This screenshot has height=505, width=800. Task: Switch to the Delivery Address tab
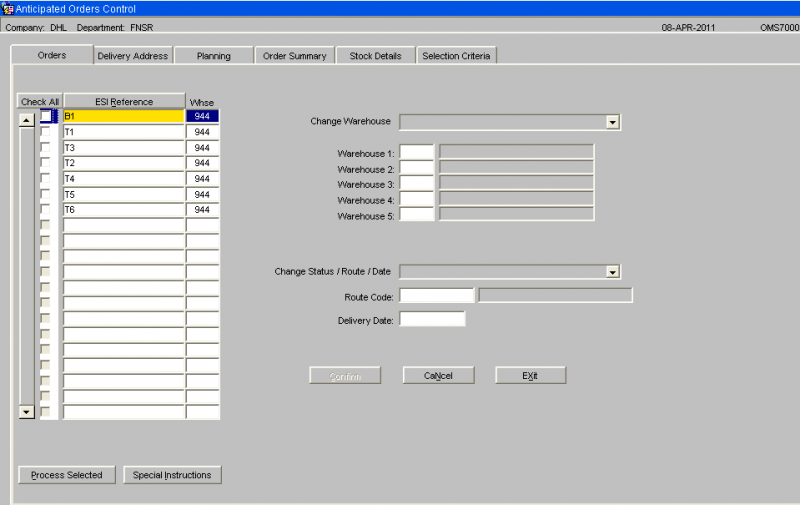pos(133,56)
